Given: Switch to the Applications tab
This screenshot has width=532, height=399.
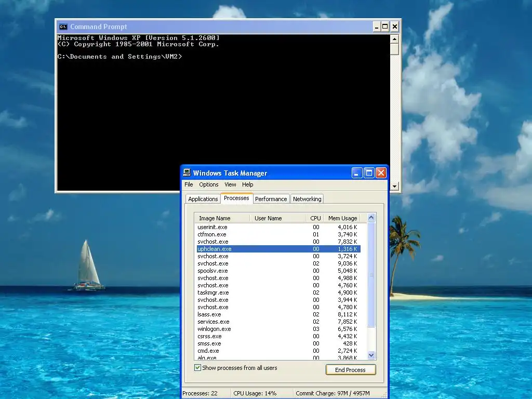Looking at the screenshot, I should [203, 199].
